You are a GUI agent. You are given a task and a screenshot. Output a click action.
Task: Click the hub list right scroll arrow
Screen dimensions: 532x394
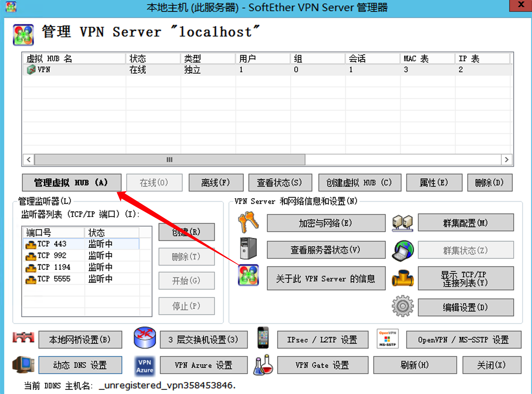[507, 160]
